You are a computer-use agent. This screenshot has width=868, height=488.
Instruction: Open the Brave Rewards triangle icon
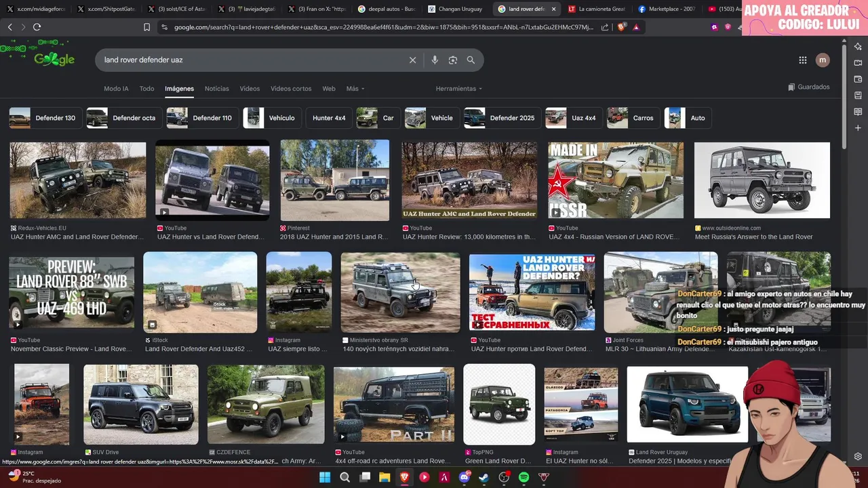tap(636, 27)
